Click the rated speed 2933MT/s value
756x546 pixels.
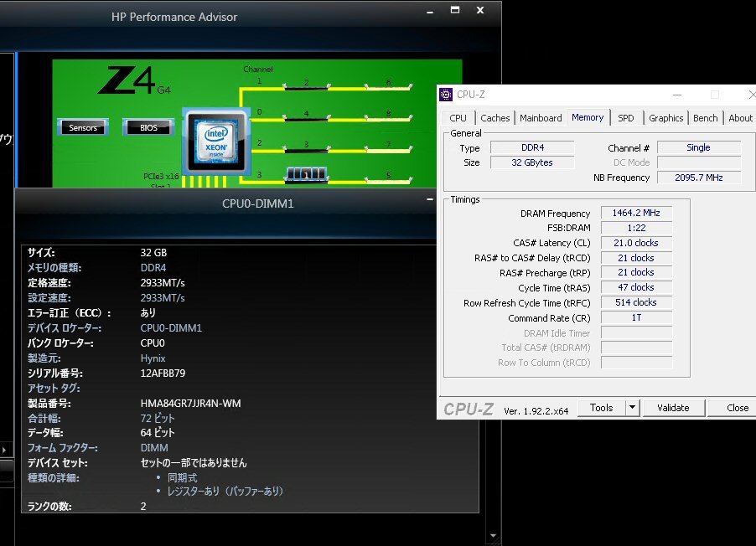(163, 283)
